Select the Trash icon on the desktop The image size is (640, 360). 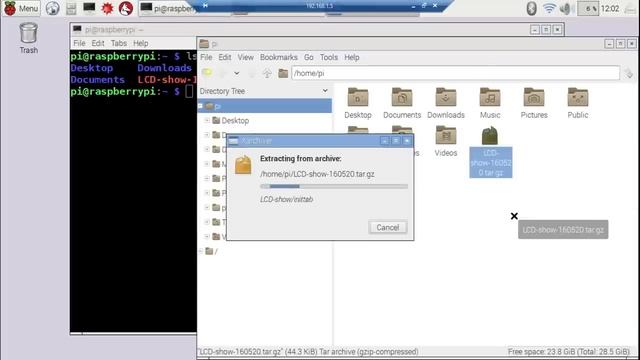[29, 38]
